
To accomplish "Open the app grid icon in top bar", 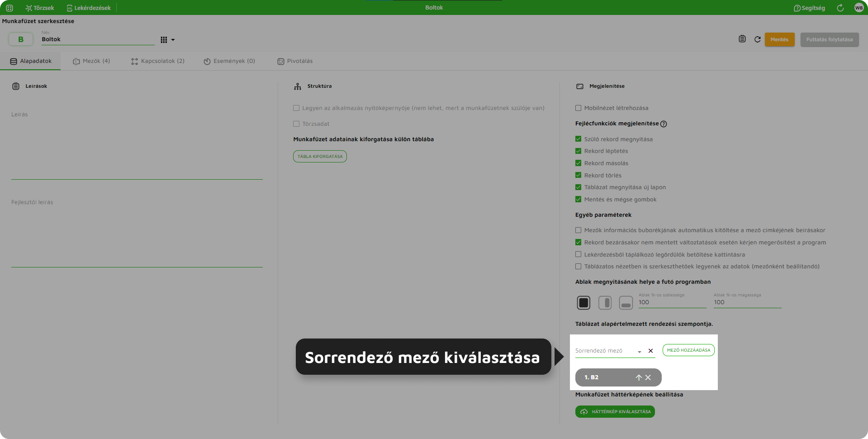I will (9, 8).
